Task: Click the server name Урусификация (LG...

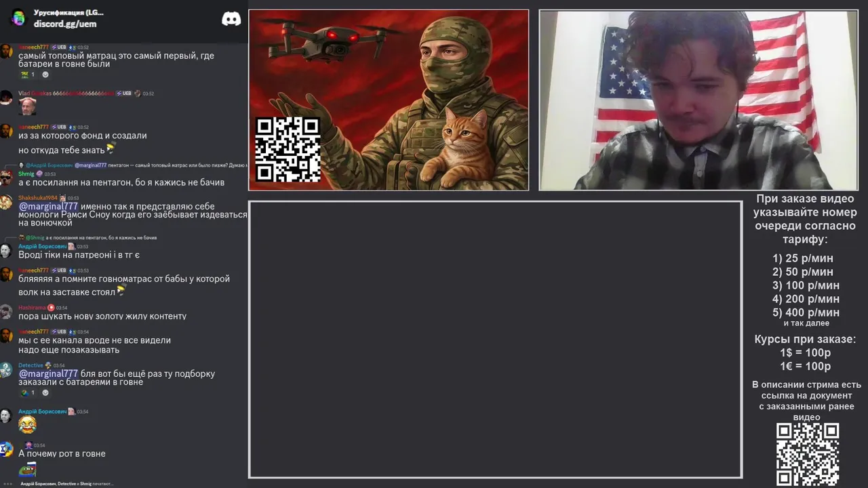Action: click(x=68, y=12)
